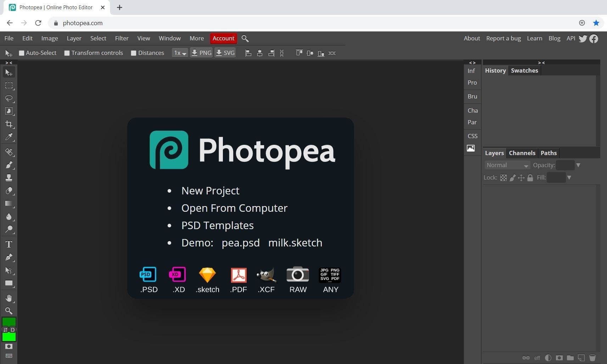Screen dimensions: 607x364
Task: Toggle lock image pixels brush
Action: coord(512,178)
